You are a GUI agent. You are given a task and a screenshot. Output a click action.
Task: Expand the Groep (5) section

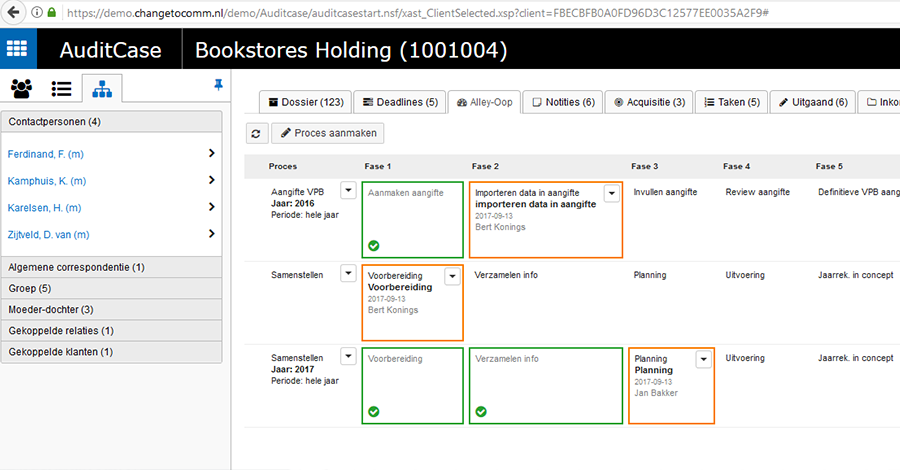[x=112, y=289]
